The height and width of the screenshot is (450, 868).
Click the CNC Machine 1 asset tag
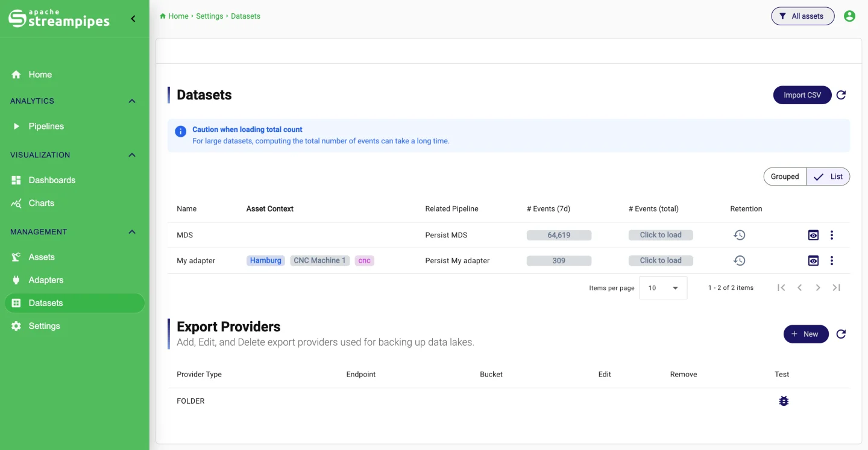click(x=320, y=261)
